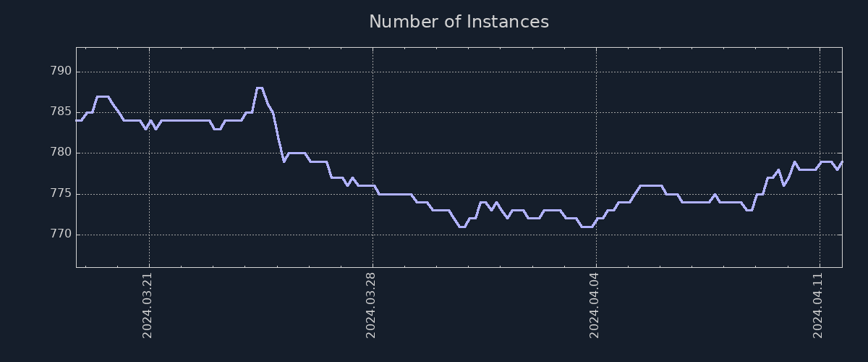Select the 790 y-axis label
This screenshot has height=362, width=868.
[60, 72]
